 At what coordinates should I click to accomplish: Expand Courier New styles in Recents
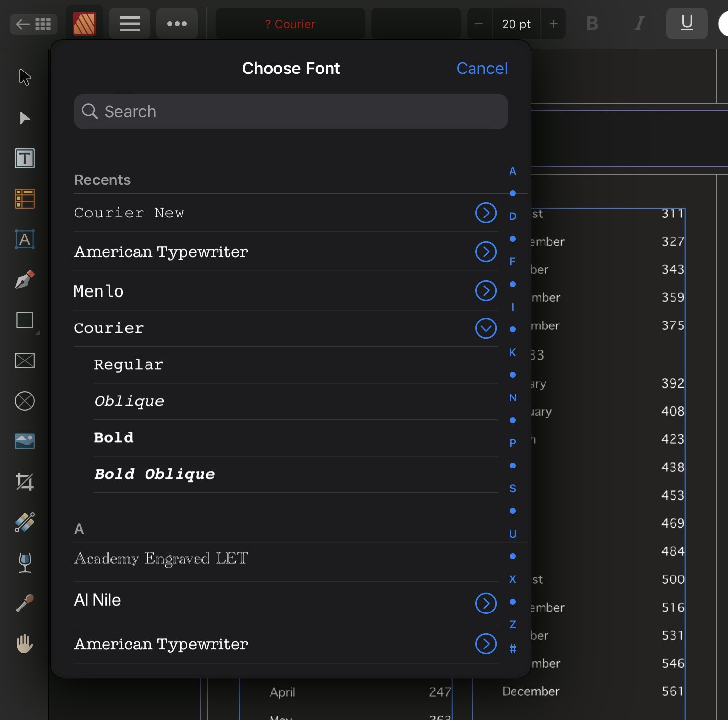[x=486, y=213]
